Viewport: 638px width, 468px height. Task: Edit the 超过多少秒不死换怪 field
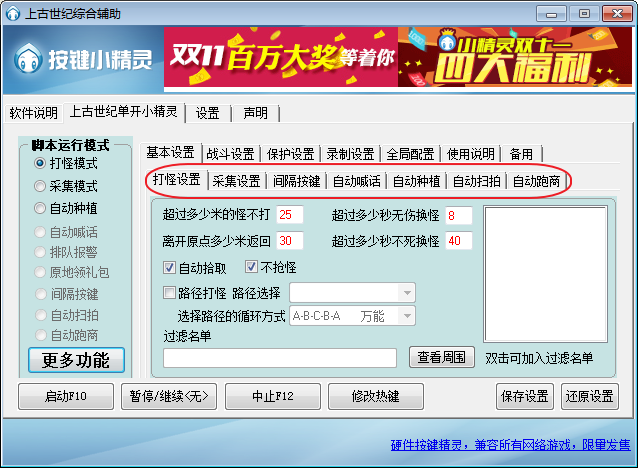[459, 241]
